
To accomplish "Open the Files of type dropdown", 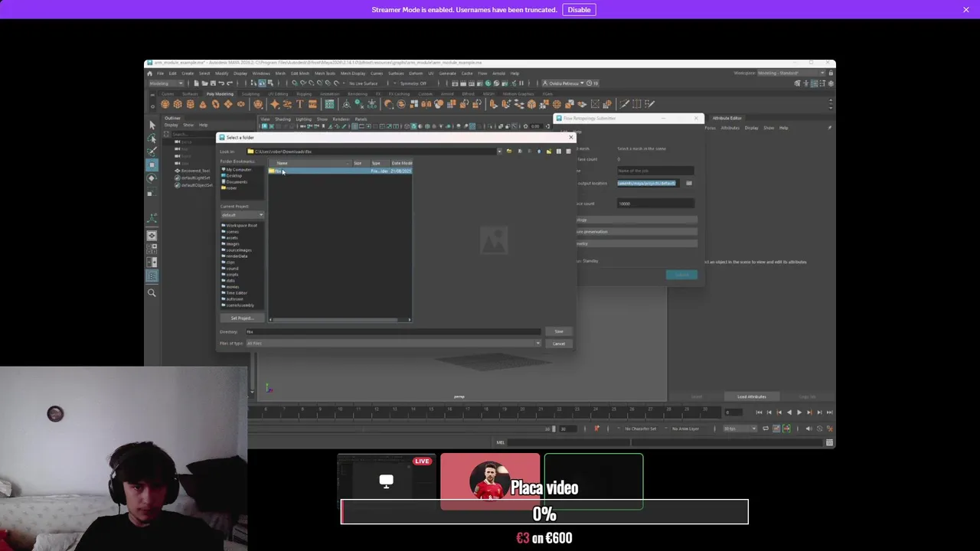I will pyautogui.click(x=394, y=343).
